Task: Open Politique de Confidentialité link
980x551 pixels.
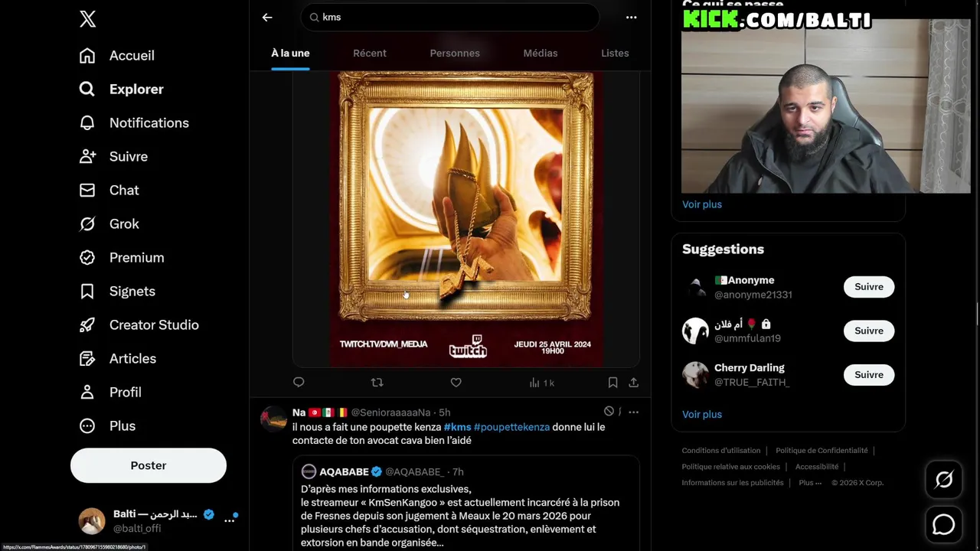Action: tap(822, 451)
